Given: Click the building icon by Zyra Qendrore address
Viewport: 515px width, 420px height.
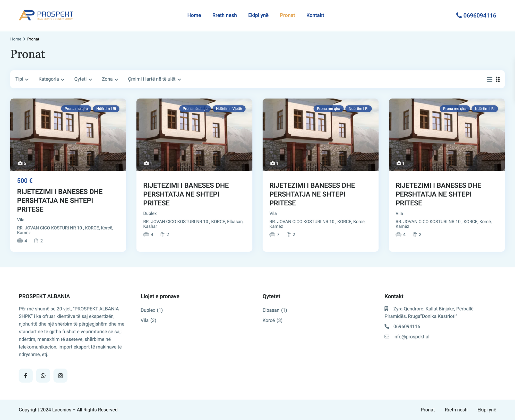Looking at the screenshot, I should click(x=387, y=309).
